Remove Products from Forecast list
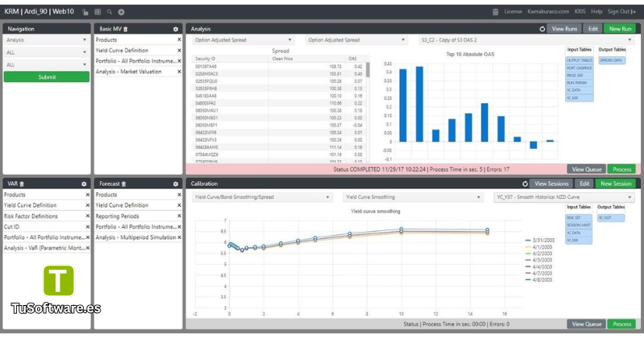This screenshot has height=338, width=644. pyautogui.click(x=179, y=195)
